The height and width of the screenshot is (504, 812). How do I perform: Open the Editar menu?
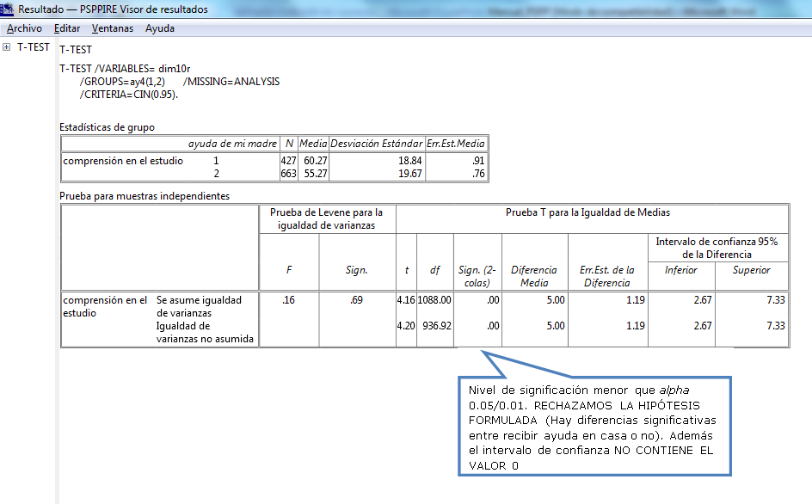pyautogui.click(x=69, y=28)
